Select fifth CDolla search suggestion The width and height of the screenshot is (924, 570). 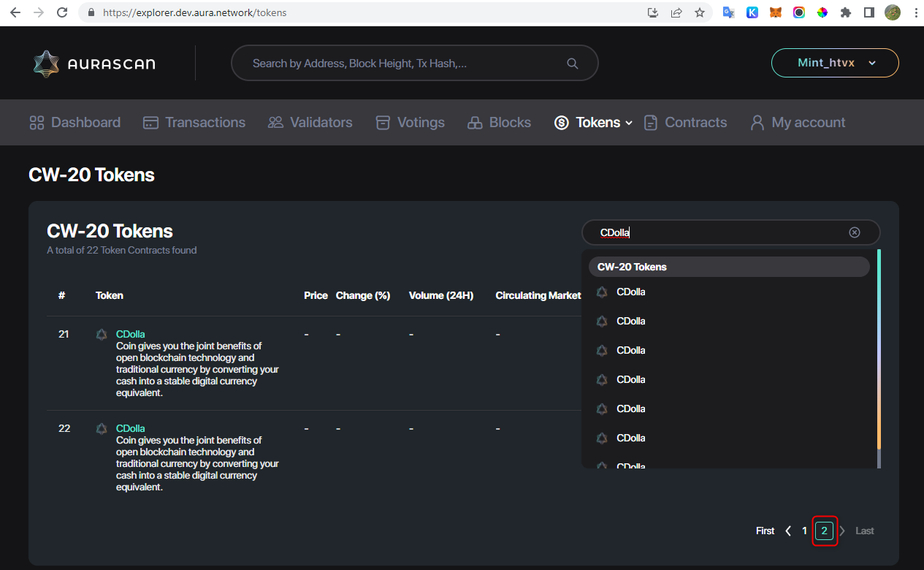tap(729, 408)
